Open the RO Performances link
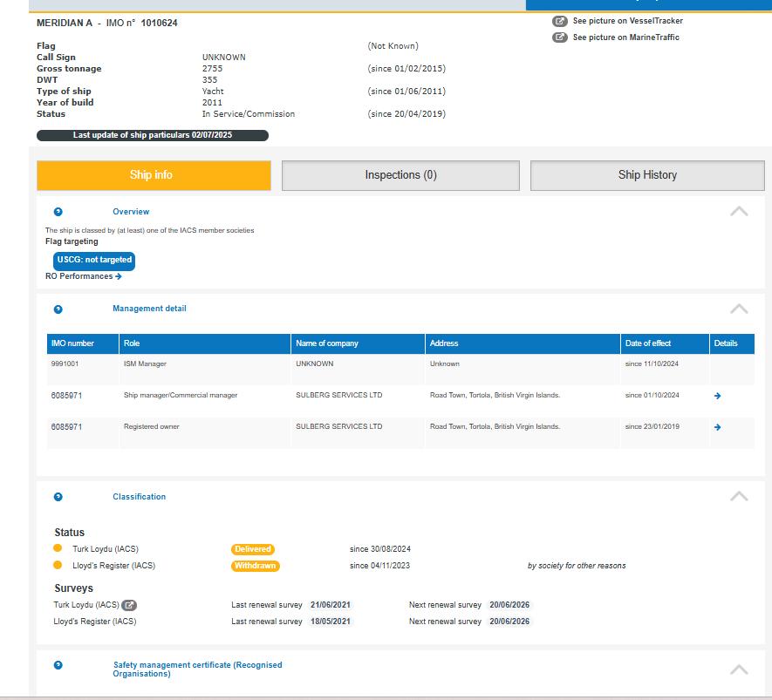This screenshot has width=772, height=700. pyautogui.click(x=84, y=276)
